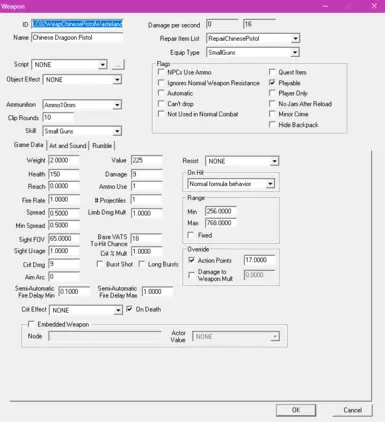Click the Crit % Mult field
This screenshot has height=422, width=385.
click(x=147, y=251)
